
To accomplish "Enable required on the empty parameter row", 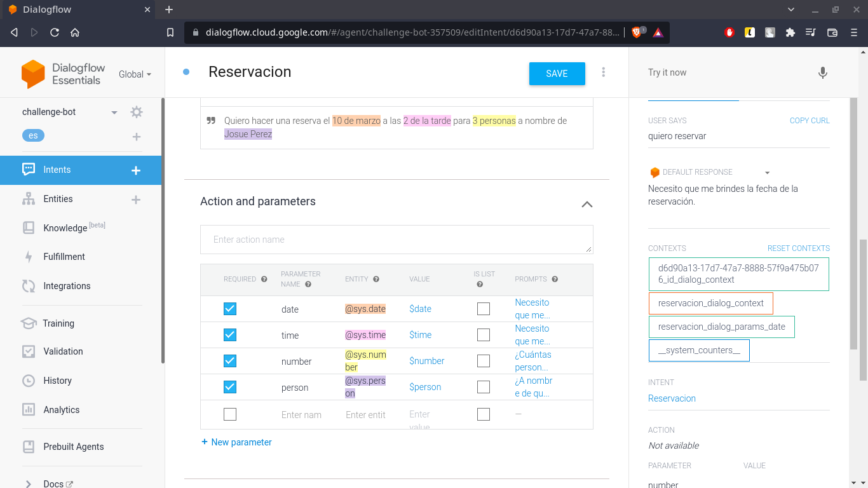I will pyautogui.click(x=229, y=414).
